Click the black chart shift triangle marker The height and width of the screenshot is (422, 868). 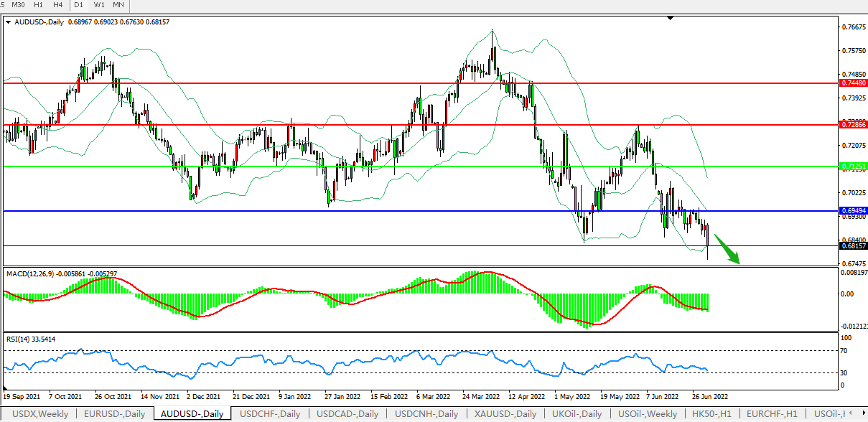coord(670,18)
